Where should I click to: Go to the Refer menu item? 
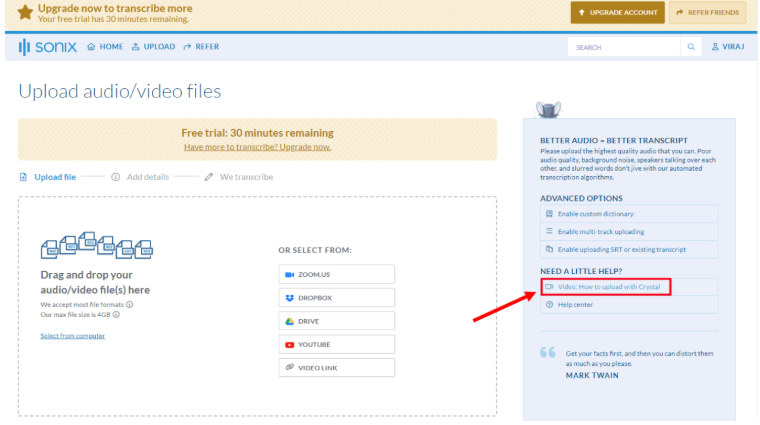203,47
